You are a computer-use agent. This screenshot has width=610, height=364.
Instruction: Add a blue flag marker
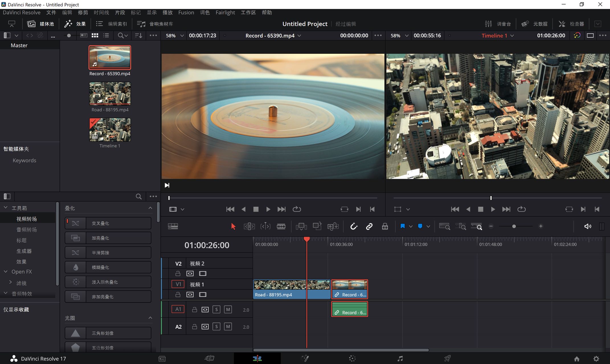[402, 226]
